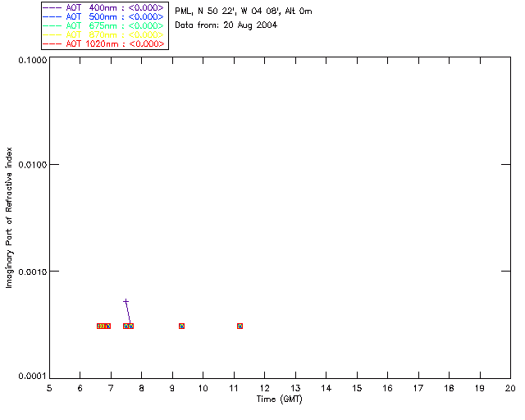This screenshot has height=420, width=525.
Task: Click the AOT 400nm legend entry
Action: (x=103, y=7)
